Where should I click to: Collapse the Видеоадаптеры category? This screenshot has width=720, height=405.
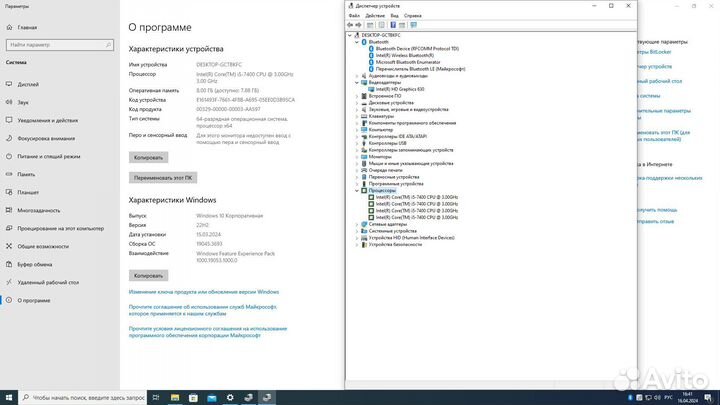point(357,83)
